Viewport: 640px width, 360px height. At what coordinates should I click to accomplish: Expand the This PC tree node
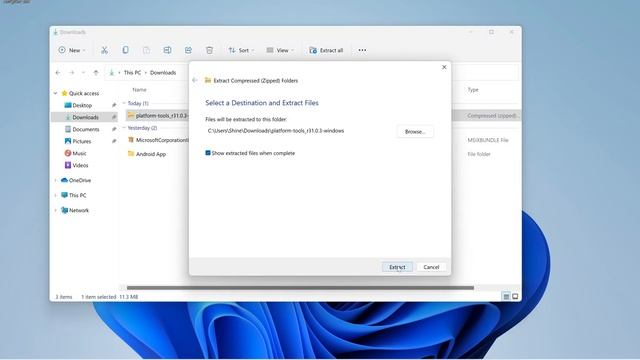coord(56,196)
